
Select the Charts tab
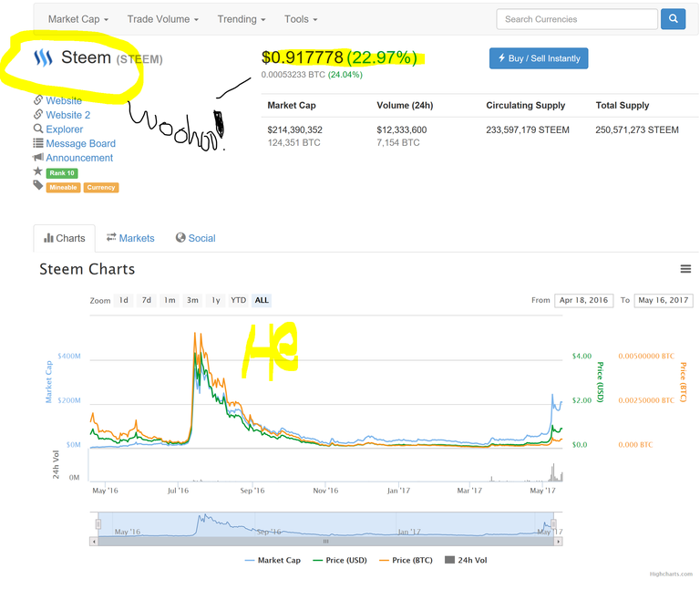click(x=65, y=238)
